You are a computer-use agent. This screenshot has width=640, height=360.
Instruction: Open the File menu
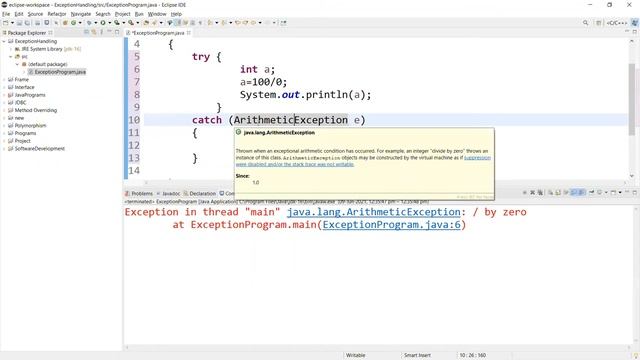pos(6,14)
